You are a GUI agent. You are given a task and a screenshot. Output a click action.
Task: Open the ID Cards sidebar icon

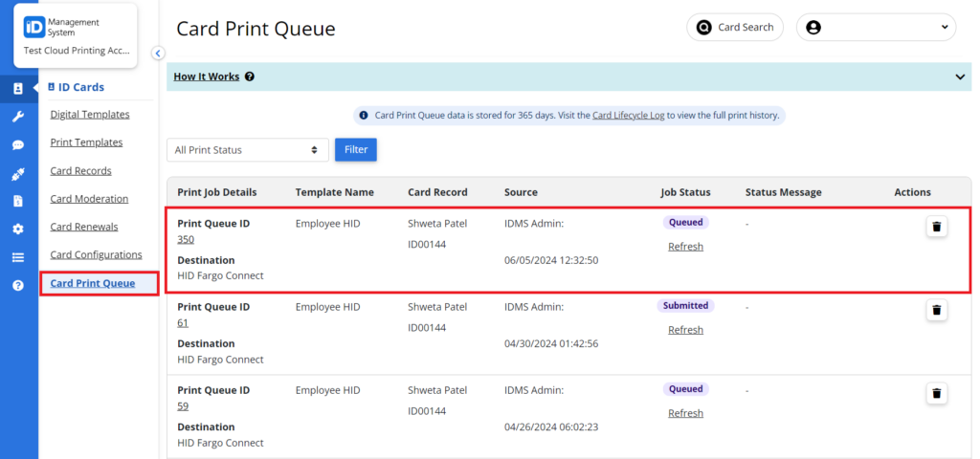[x=18, y=89]
